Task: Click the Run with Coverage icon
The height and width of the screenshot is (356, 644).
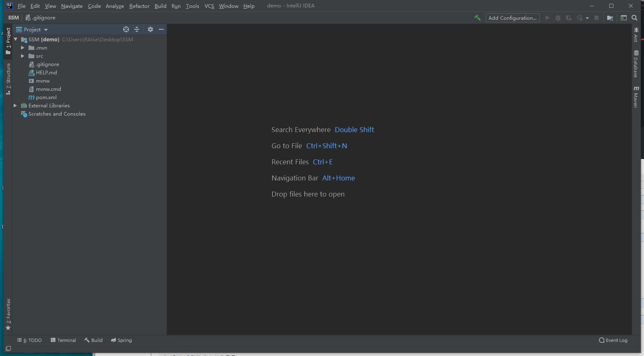Action: [569, 18]
